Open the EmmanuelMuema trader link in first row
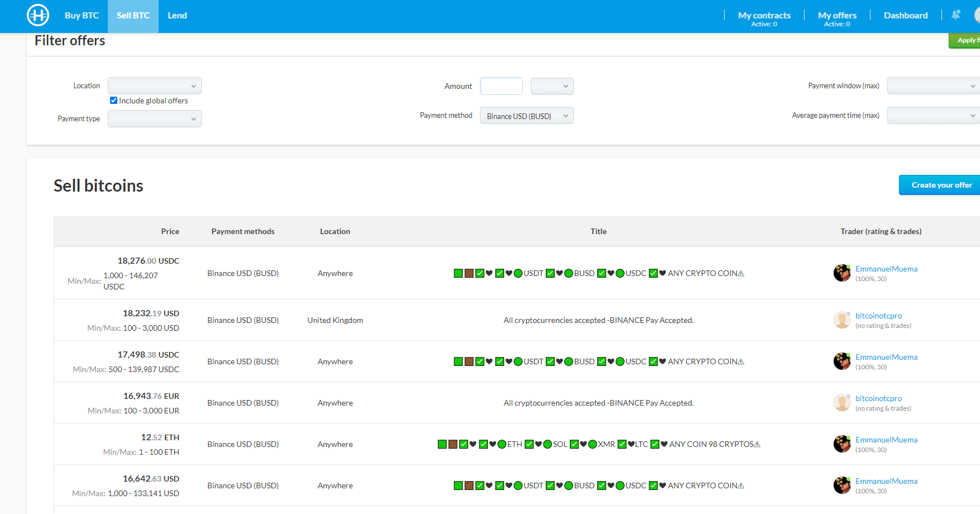Image resolution: width=980 pixels, height=514 pixels. 886,269
